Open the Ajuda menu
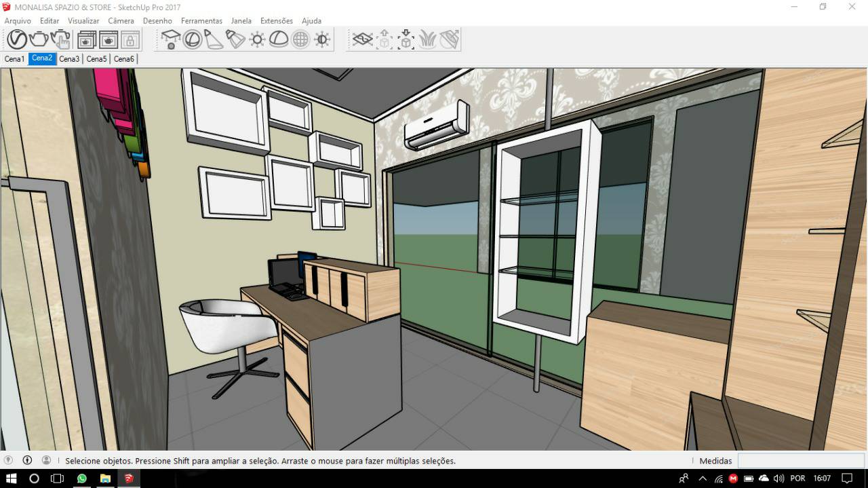 coord(311,21)
